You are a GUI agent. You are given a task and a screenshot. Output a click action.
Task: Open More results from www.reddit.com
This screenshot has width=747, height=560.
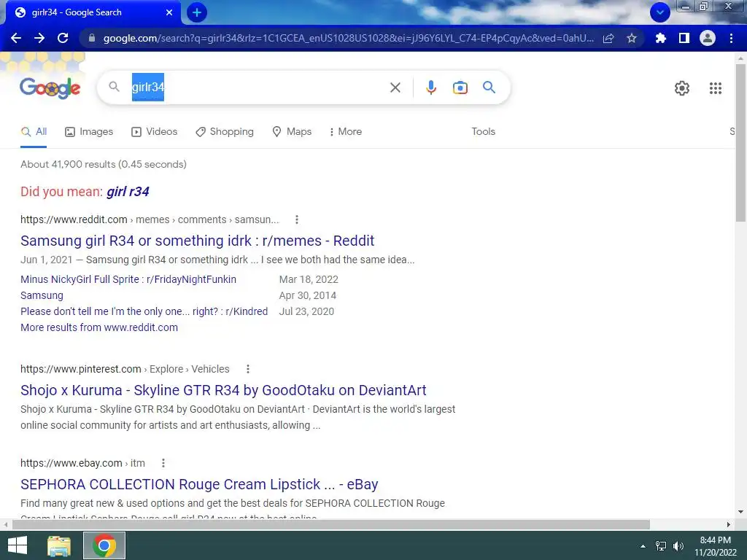click(x=99, y=327)
